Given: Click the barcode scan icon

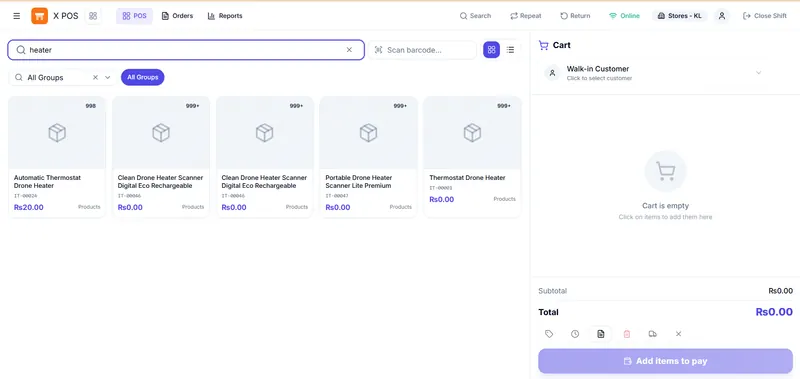Looking at the screenshot, I should [x=378, y=50].
